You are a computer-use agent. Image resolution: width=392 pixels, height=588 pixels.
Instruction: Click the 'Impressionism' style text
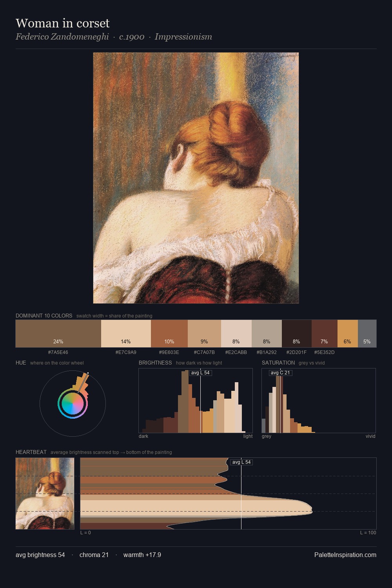(183, 37)
